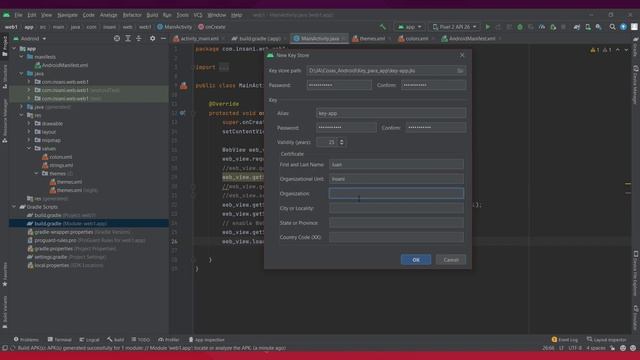Collapse the Gradle Scripts node
Viewport: 640px width, 360px height.
tap(15, 207)
